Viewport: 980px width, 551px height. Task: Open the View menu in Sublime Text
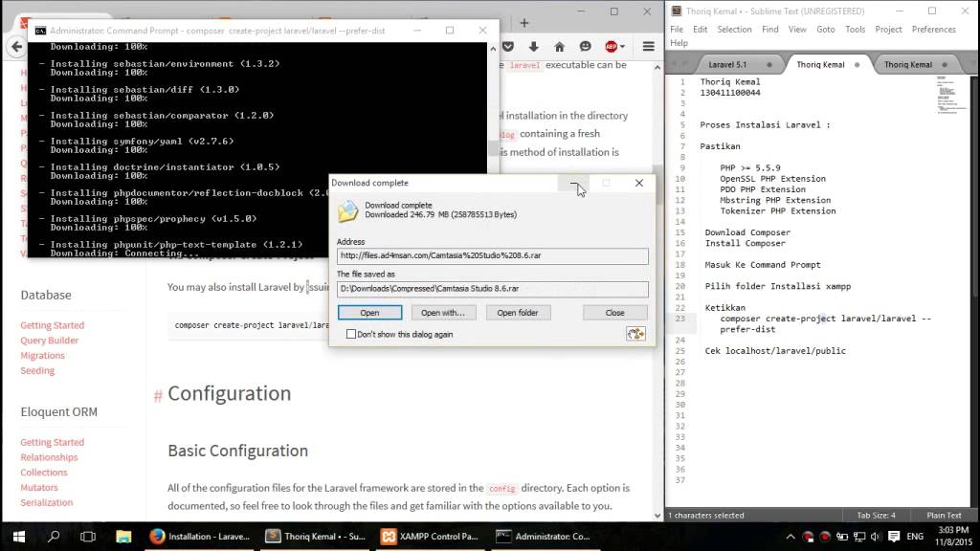click(797, 30)
